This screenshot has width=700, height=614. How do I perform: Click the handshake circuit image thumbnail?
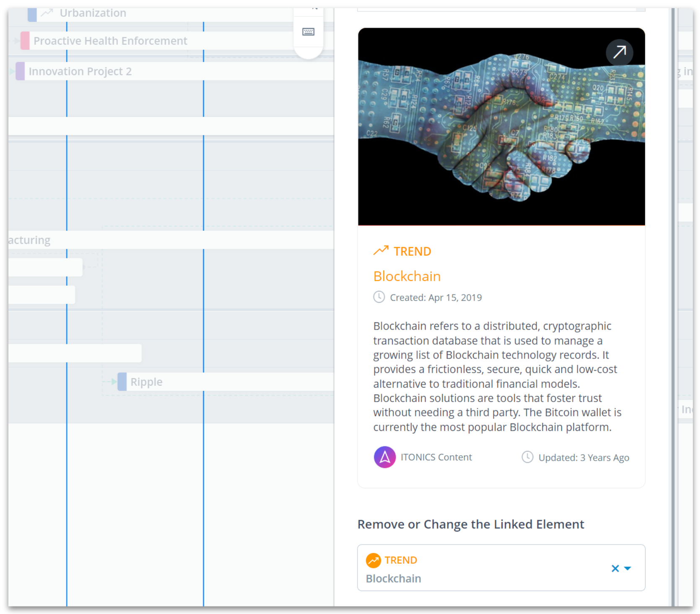coord(501,126)
